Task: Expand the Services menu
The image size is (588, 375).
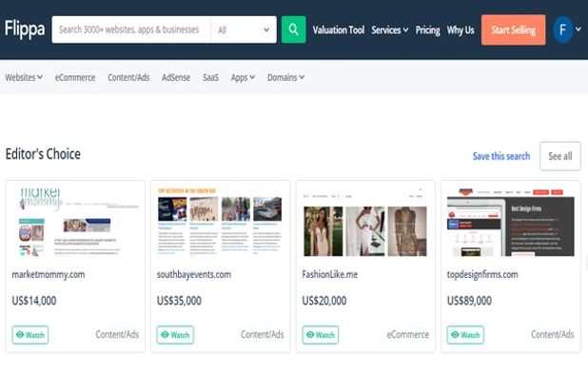Action: 390,30
